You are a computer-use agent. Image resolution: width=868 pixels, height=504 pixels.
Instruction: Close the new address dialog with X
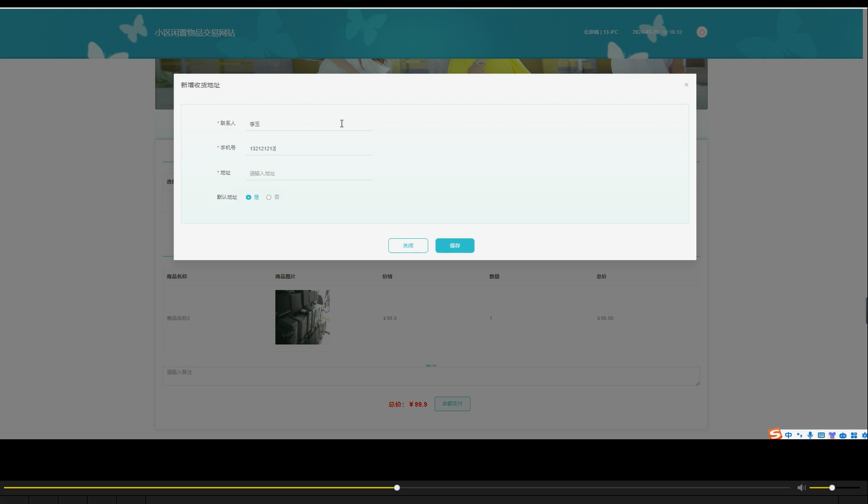[x=686, y=85]
